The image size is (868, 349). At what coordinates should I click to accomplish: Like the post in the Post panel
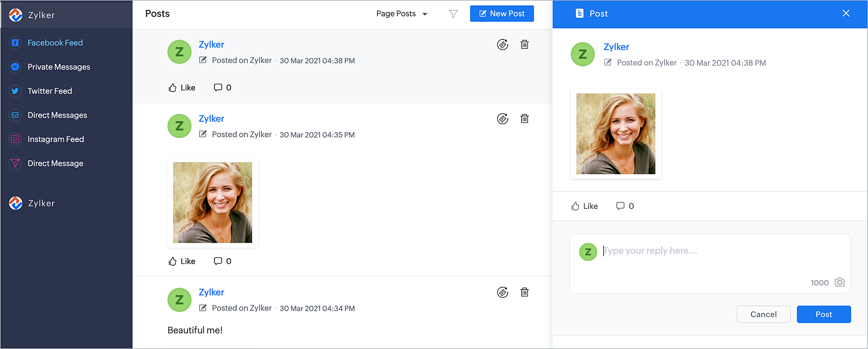tap(585, 206)
